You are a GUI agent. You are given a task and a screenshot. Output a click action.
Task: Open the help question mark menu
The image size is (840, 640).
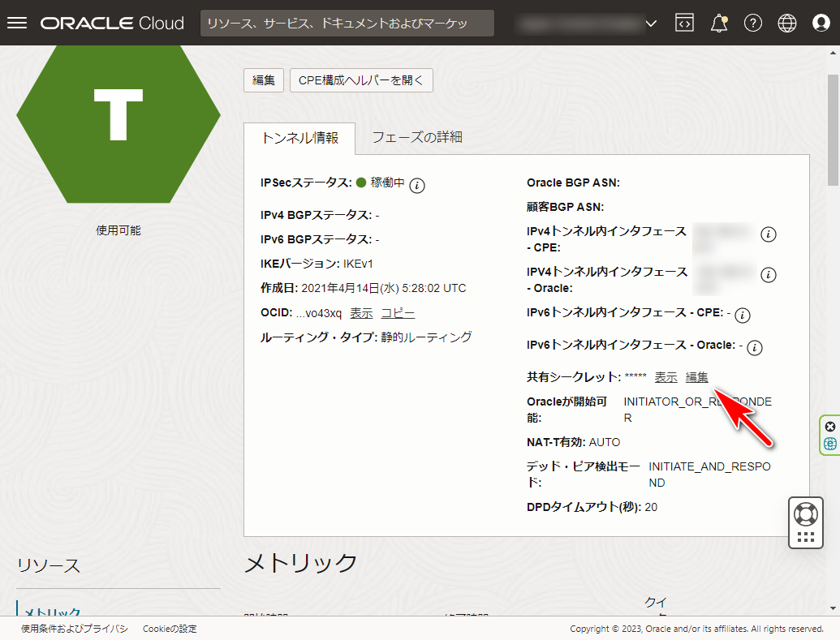(x=753, y=23)
